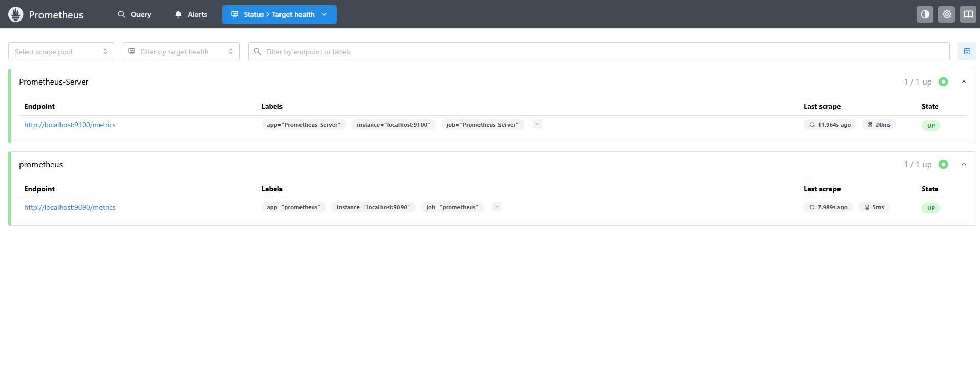Open the Select scrape pool dropdown
Image resolution: width=980 pixels, height=365 pixels.
[x=61, y=51]
